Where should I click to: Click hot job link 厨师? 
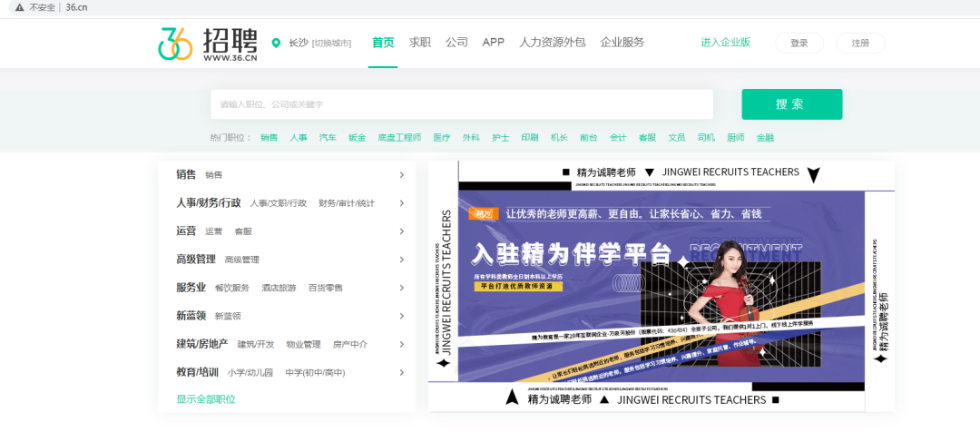pyautogui.click(x=736, y=138)
